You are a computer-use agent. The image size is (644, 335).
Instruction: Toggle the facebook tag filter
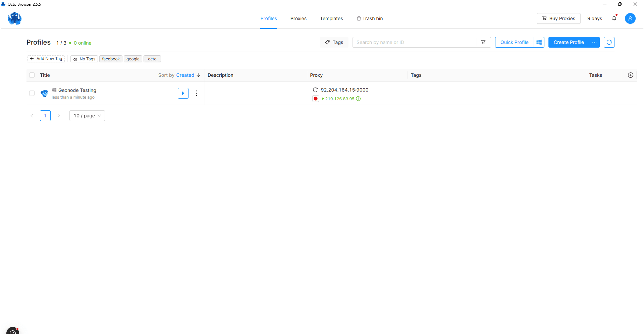point(111,59)
